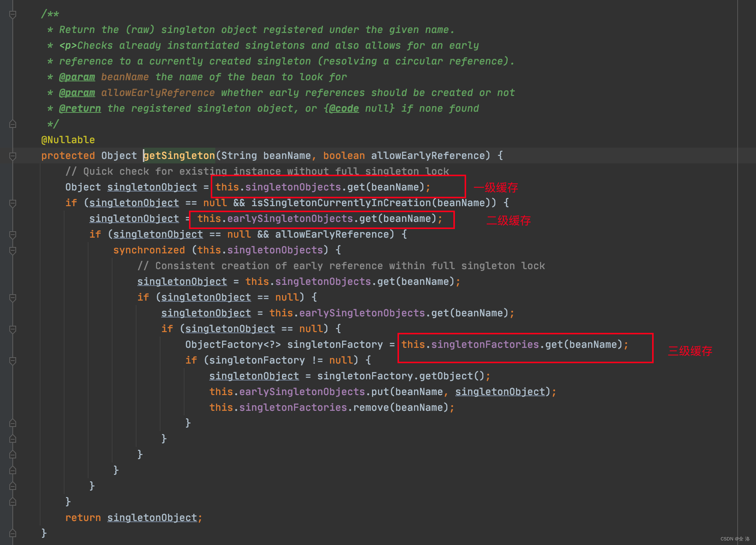Collapse the getSingleton method fold marker
Viewport: 756px width, 545px height.
point(13,156)
